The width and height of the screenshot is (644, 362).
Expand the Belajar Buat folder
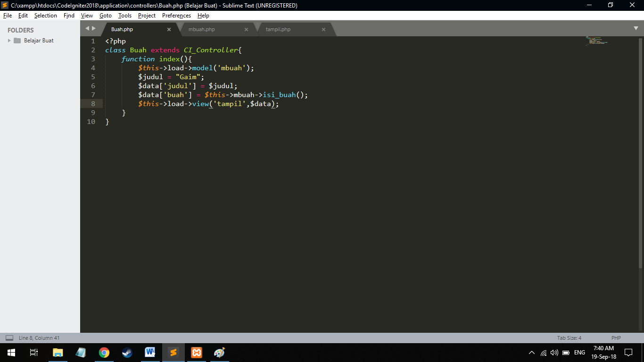(x=9, y=41)
